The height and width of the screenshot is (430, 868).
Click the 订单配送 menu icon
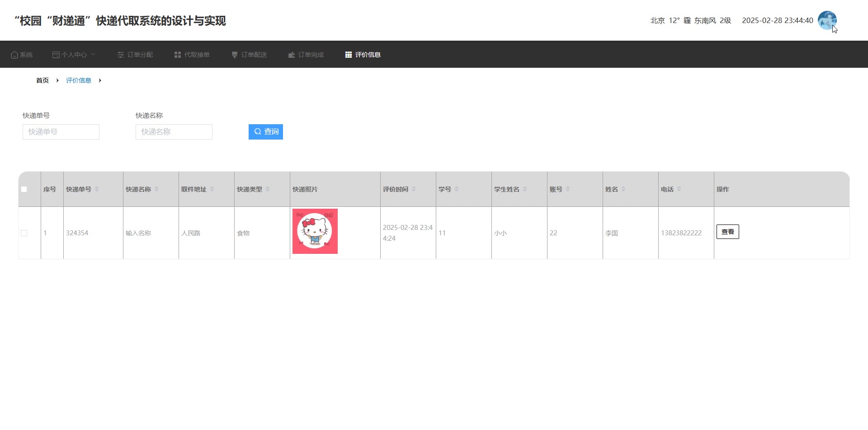click(235, 55)
